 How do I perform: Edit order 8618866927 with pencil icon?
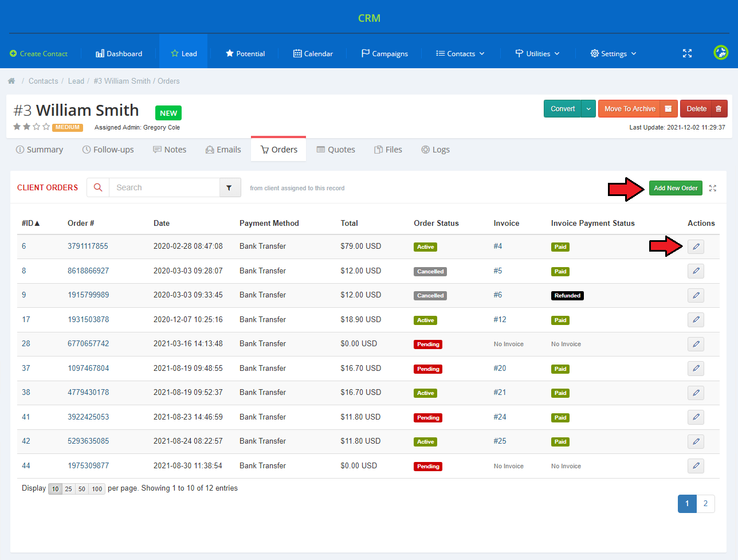click(x=696, y=271)
